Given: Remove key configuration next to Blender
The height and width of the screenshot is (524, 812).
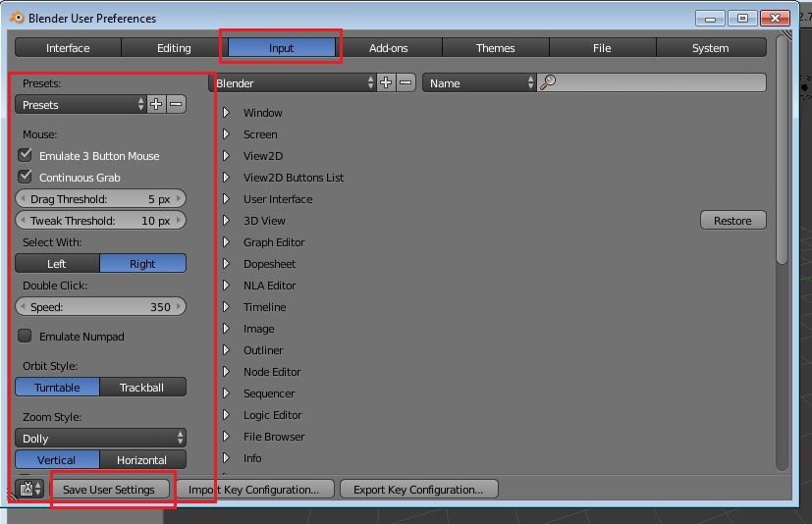Looking at the screenshot, I should coord(406,82).
